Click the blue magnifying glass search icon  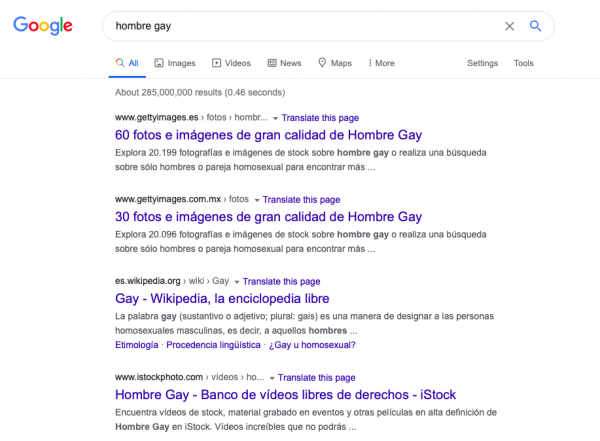pos(535,26)
